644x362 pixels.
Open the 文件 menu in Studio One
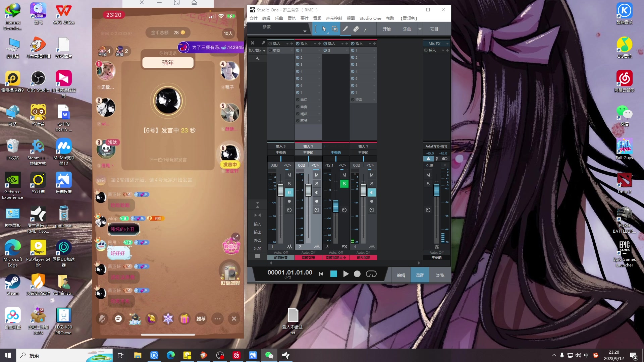(254, 18)
